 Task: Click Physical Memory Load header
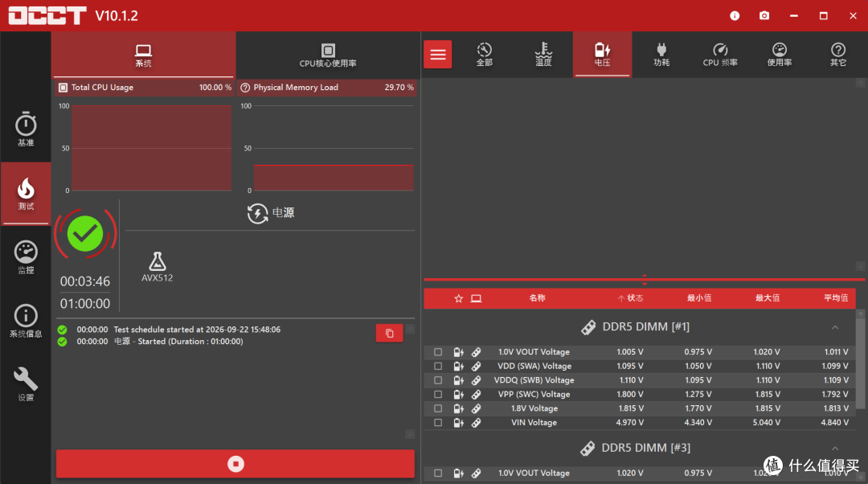tap(327, 88)
